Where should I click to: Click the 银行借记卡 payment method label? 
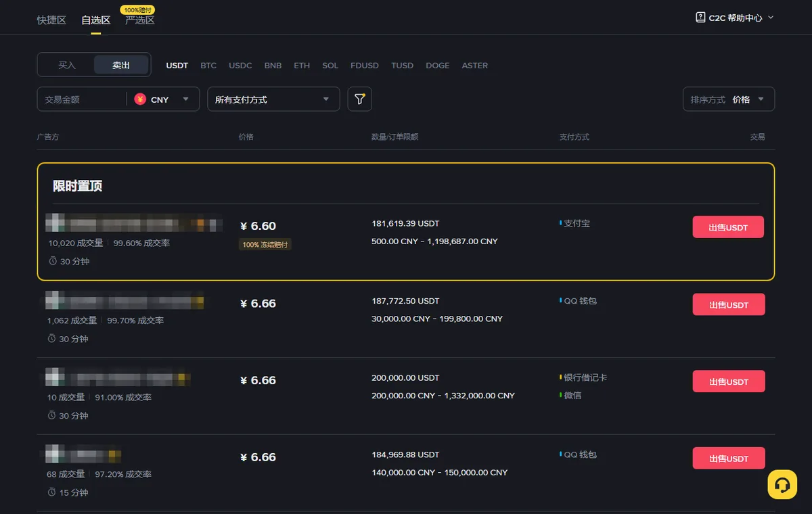pos(585,377)
